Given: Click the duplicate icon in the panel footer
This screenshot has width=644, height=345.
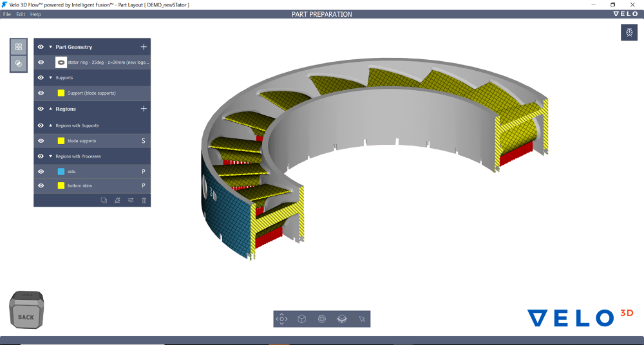Looking at the screenshot, I should tap(104, 200).
